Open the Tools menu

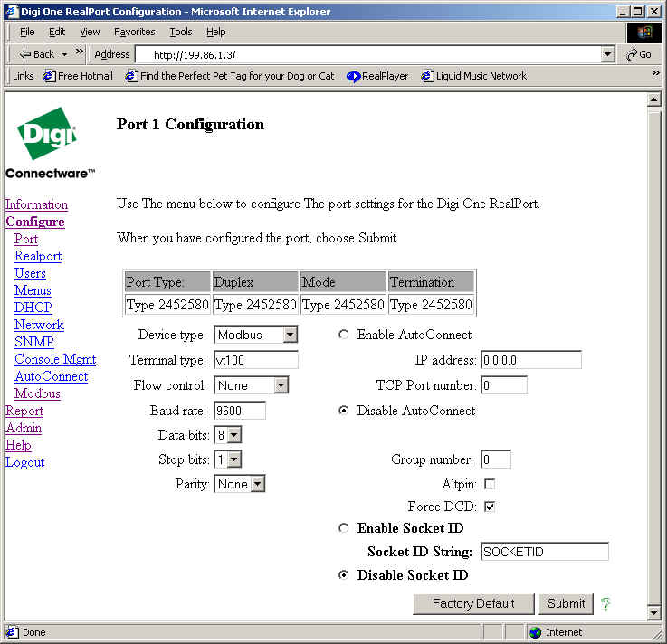tap(181, 32)
